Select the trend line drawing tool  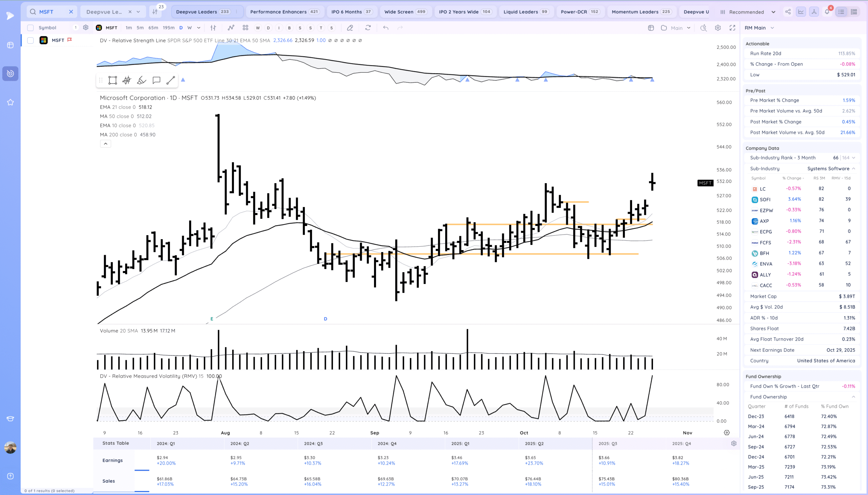tap(171, 80)
